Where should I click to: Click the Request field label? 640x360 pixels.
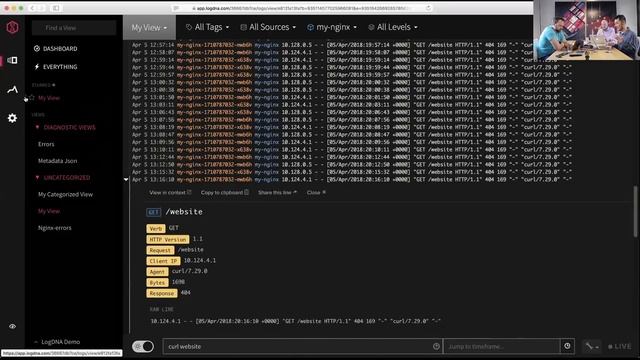click(160, 250)
